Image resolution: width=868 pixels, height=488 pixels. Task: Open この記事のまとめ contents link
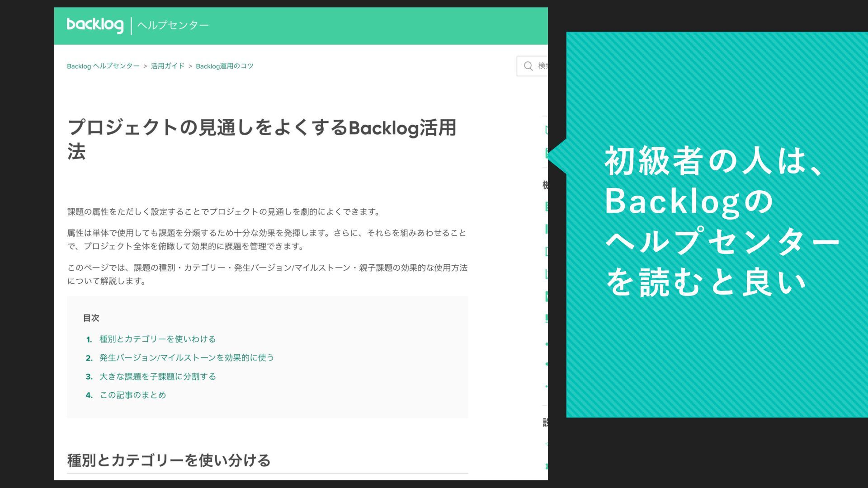(x=132, y=395)
